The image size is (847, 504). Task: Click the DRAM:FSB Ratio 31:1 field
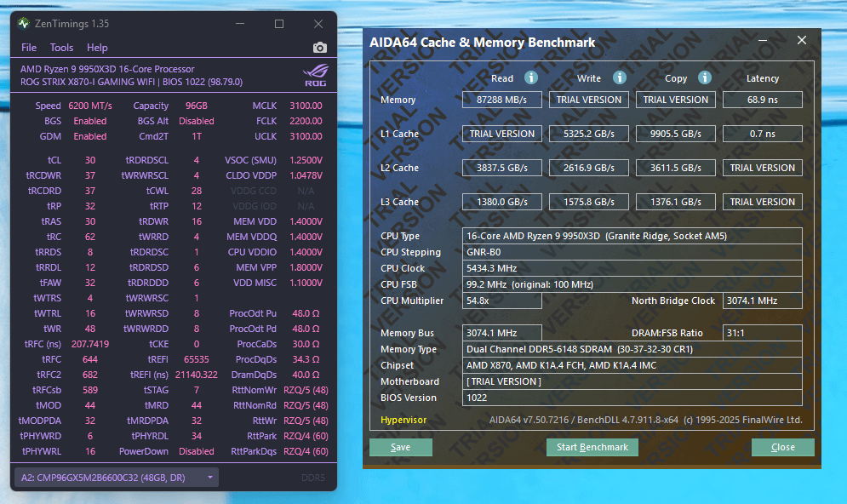762,333
